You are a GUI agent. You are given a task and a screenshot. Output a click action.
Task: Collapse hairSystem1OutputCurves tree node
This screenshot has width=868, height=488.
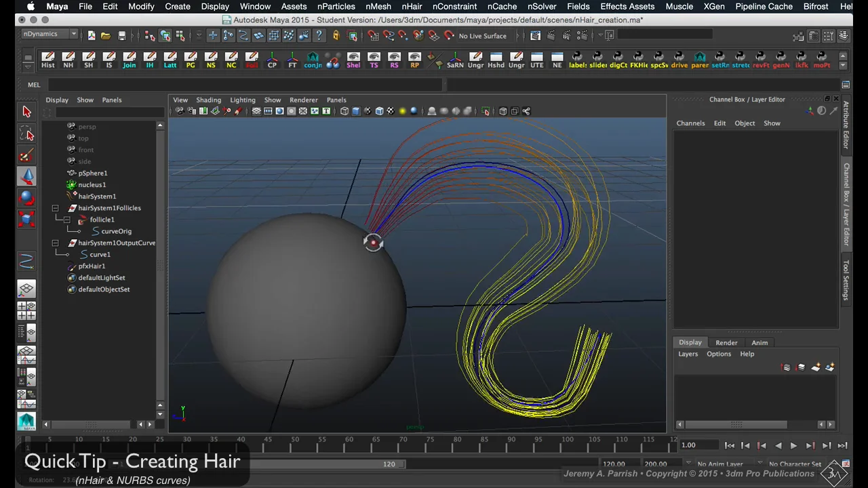click(55, 243)
